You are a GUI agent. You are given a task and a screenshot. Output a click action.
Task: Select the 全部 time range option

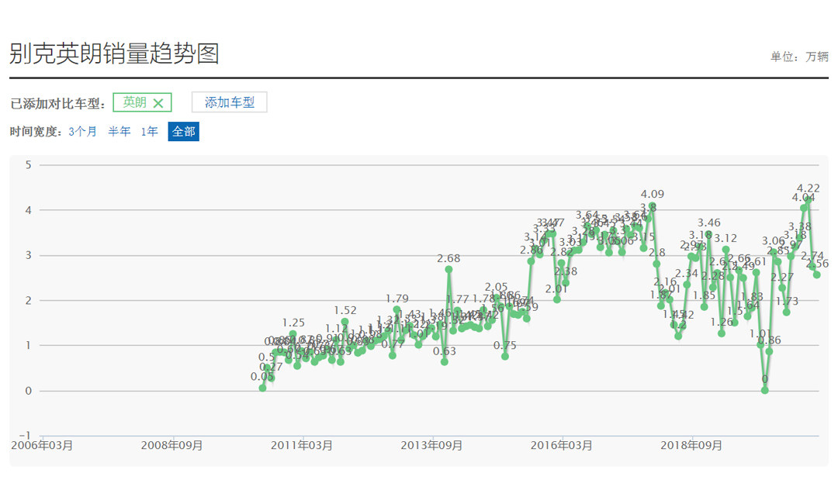[x=183, y=132]
